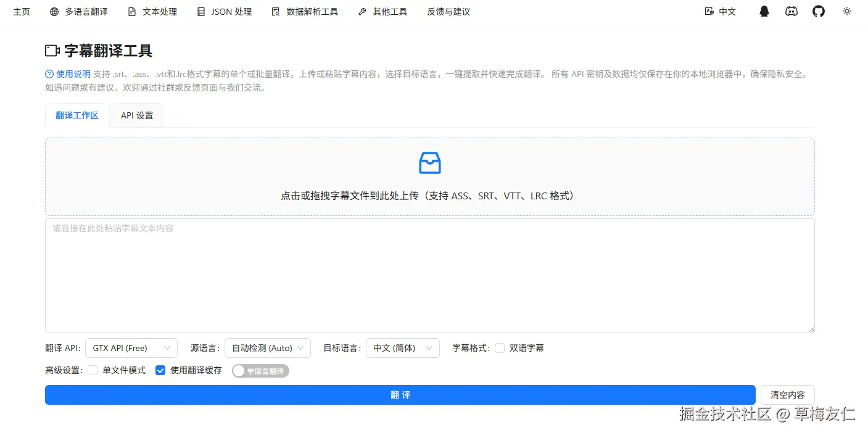
Task: Open the Discord icon link
Action: point(792,11)
